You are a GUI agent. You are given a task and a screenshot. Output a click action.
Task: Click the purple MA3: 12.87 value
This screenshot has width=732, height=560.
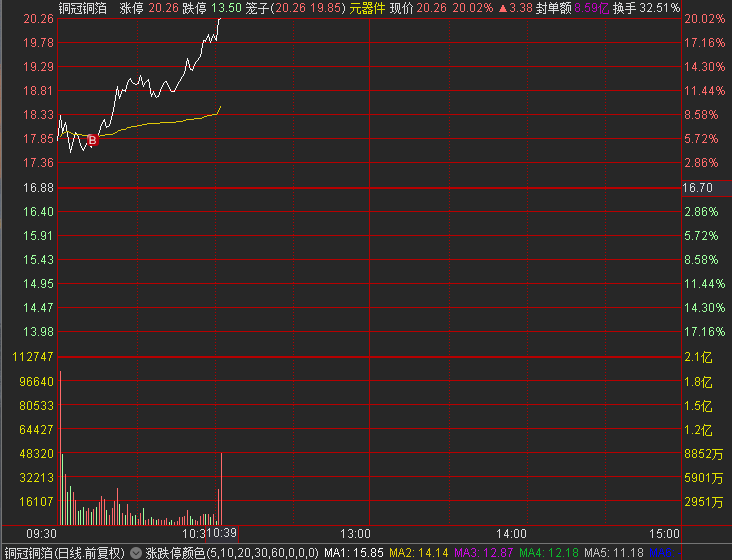click(484, 553)
